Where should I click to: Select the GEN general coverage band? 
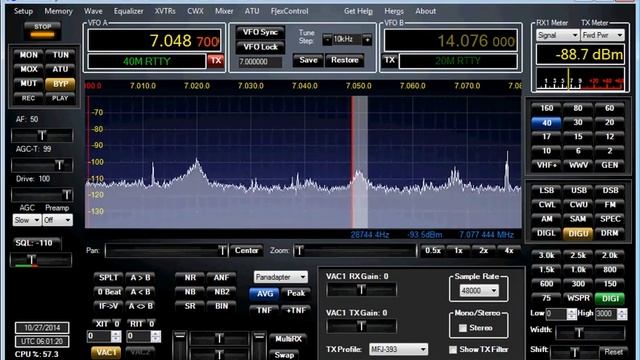[x=609, y=165]
